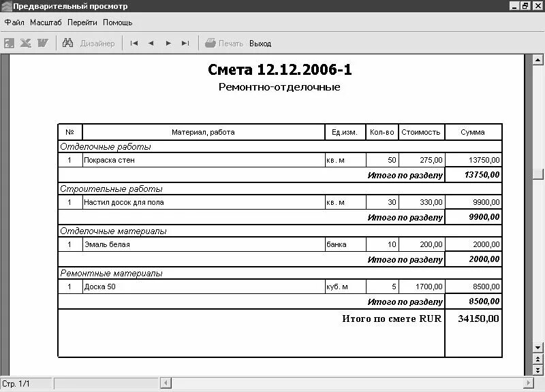Jump to the last page arrow
This screenshot has height=392, width=545.
(185, 44)
